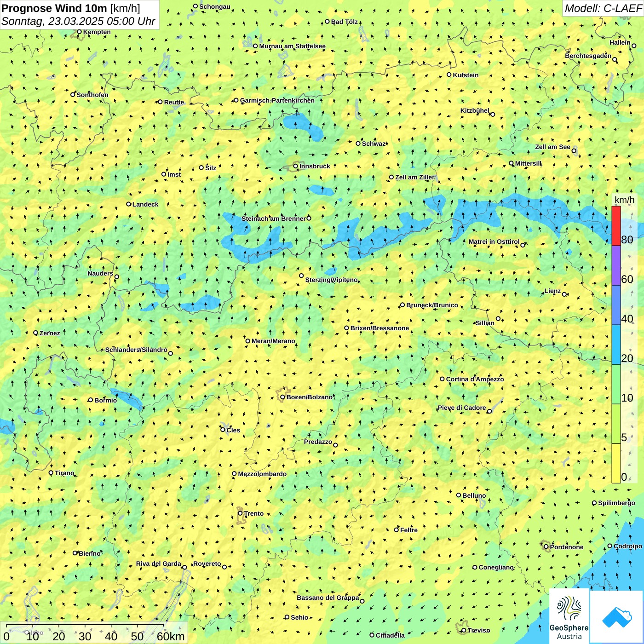The image size is (644, 644).
Task: Click the Trento city marker
Action: coord(240,513)
